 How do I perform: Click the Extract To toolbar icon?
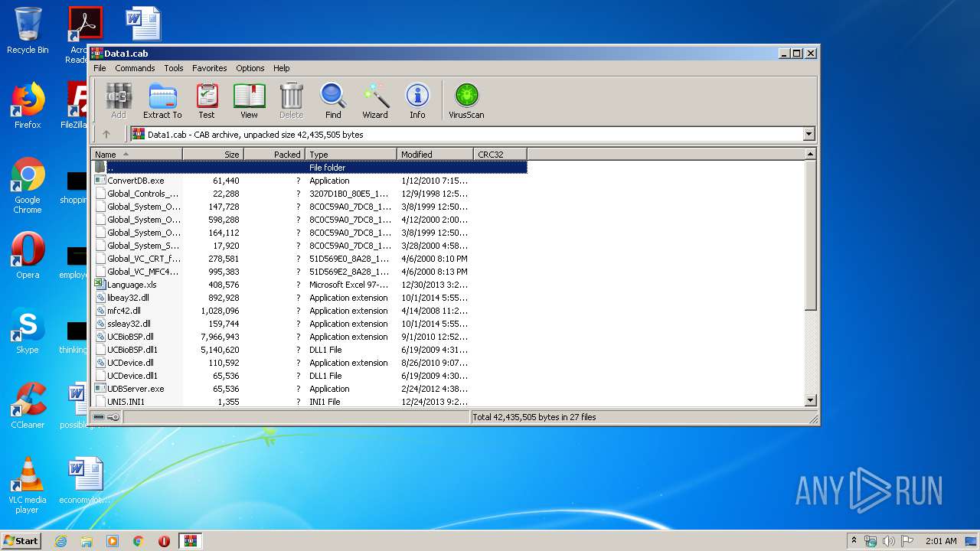click(162, 101)
